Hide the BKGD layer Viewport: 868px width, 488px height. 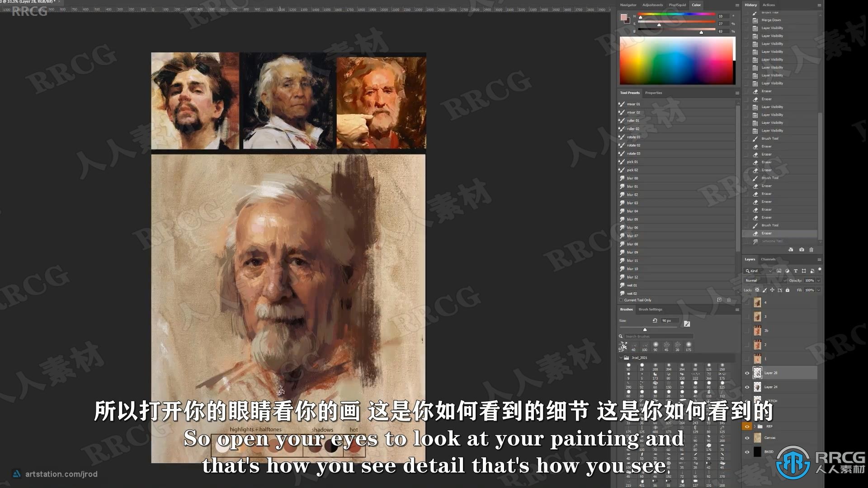pos(747,451)
